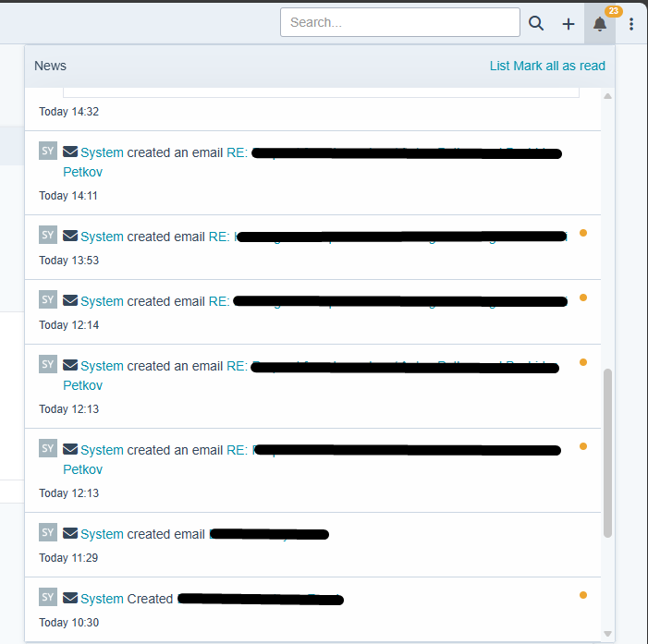Click envelope icon in the 12:14 notification
This screenshot has height=644, width=648.
(x=70, y=301)
